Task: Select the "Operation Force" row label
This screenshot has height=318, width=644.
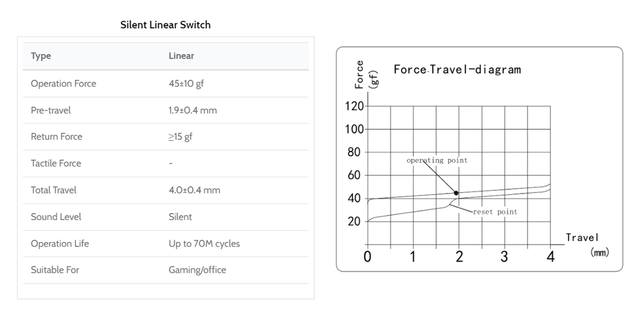Action: (64, 84)
